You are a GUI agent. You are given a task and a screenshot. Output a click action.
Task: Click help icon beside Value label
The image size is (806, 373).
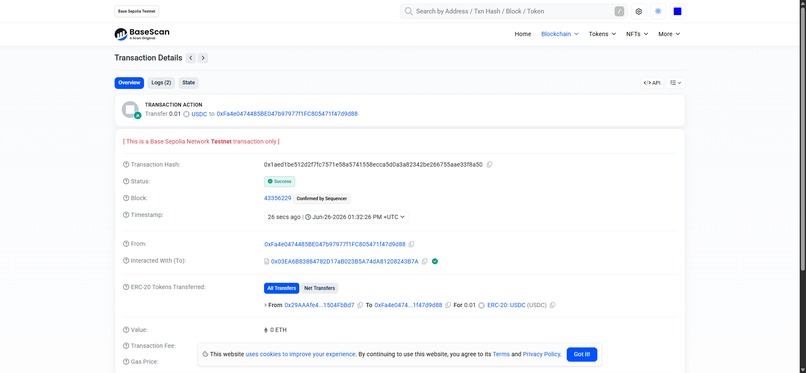[126, 330]
